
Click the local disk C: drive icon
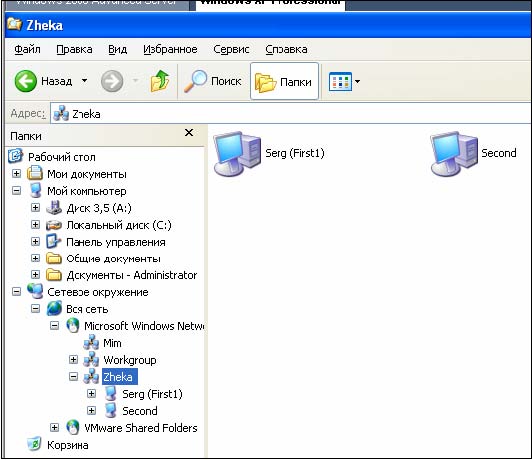point(54,225)
